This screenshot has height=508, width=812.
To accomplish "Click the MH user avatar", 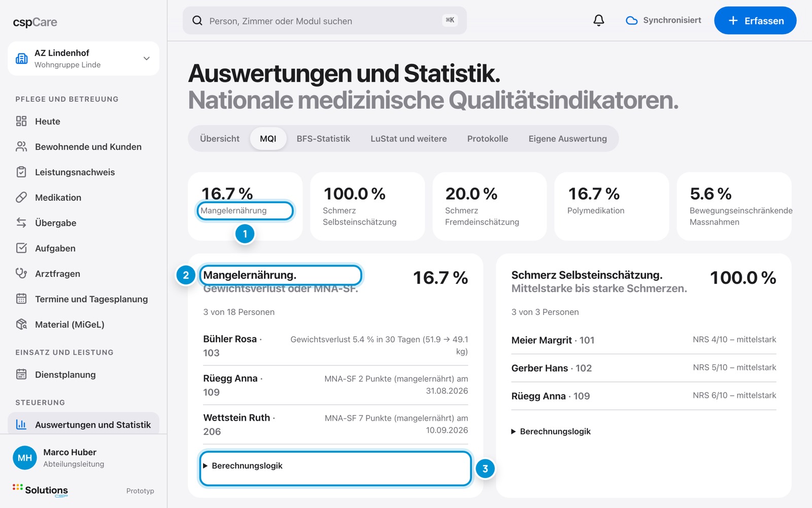I will tap(25, 458).
